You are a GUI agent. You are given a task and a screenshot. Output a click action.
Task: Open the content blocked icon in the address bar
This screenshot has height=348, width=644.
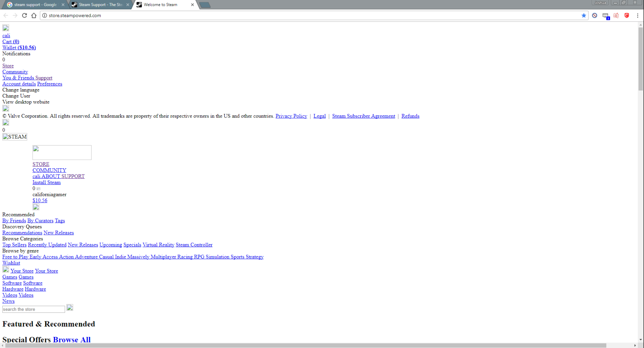[x=595, y=16]
